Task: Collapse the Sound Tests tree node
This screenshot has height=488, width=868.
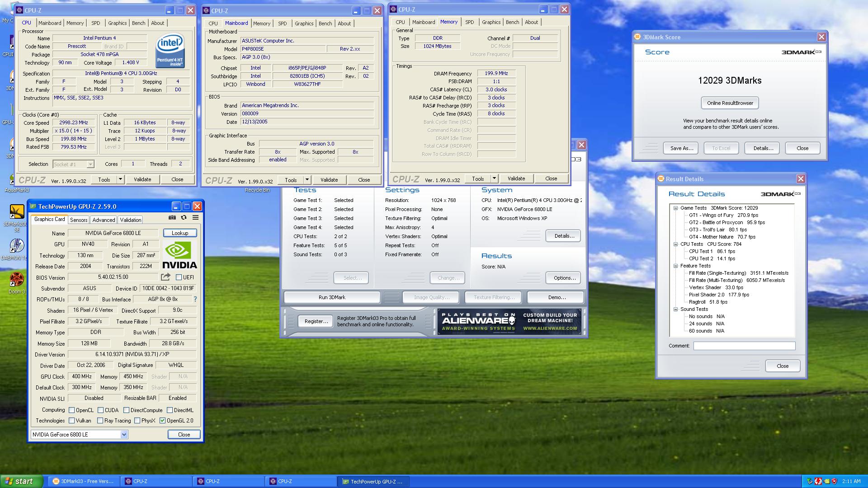Action: (x=675, y=309)
